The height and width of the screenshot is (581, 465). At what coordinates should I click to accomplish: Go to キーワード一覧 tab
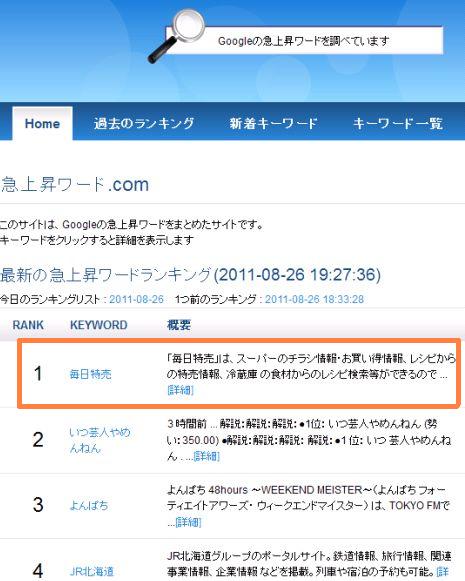coord(398,123)
